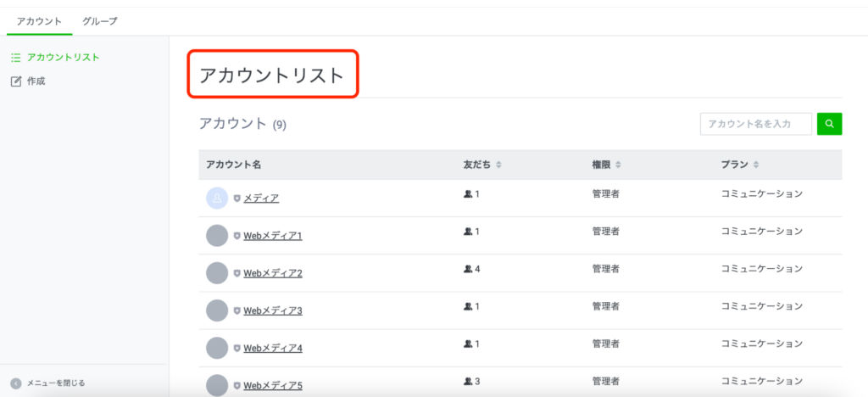Click the shield badge beside Webメディア2
This screenshot has height=397, width=868.
pyautogui.click(x=237, y=273)
